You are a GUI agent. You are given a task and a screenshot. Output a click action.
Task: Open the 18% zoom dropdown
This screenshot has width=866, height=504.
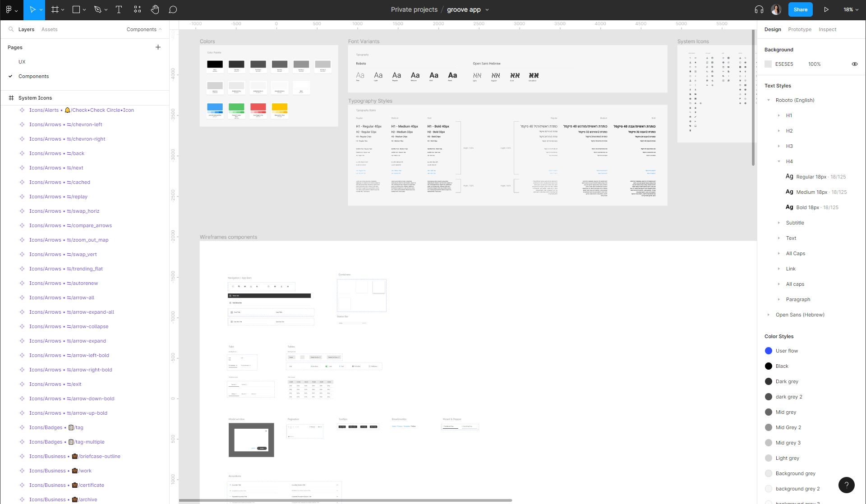(x=851, y=9)
